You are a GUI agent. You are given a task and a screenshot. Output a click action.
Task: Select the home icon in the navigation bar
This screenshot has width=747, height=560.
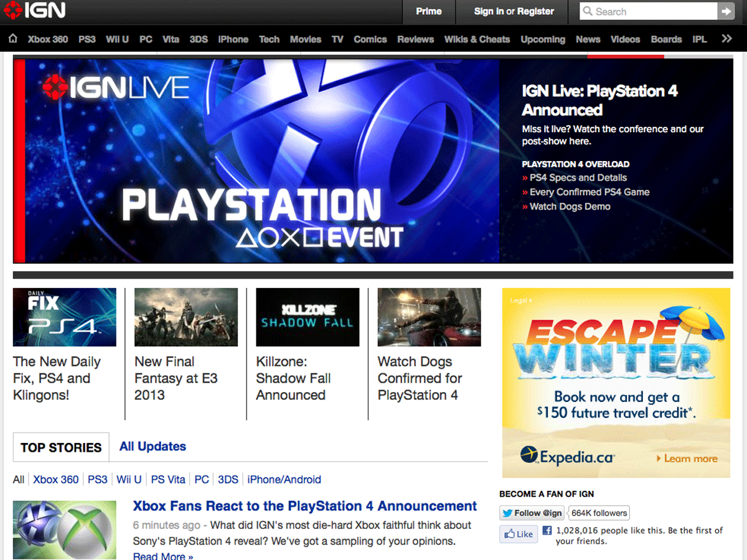12,39
